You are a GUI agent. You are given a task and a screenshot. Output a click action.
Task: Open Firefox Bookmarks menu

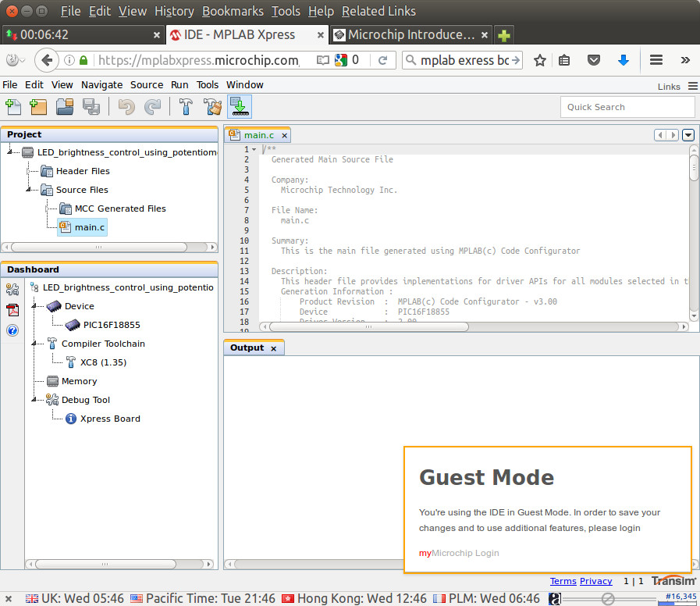click(x=233, y=11)
